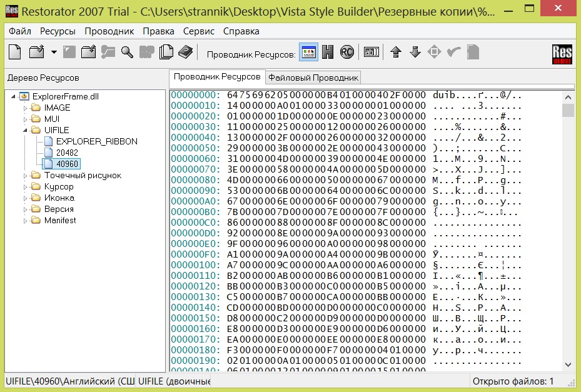Click the New file toolbar icon
Viewport: 581px width, 392px height.
click(x=14, y=53)
